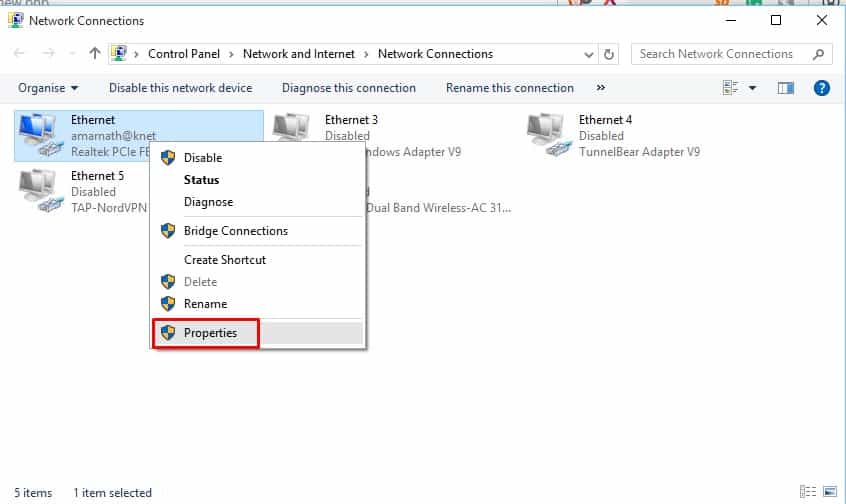Click the Search Network Connections field
Image resolution: width=846 pixels, height=504 pixels.
click(x=732, y=54)
